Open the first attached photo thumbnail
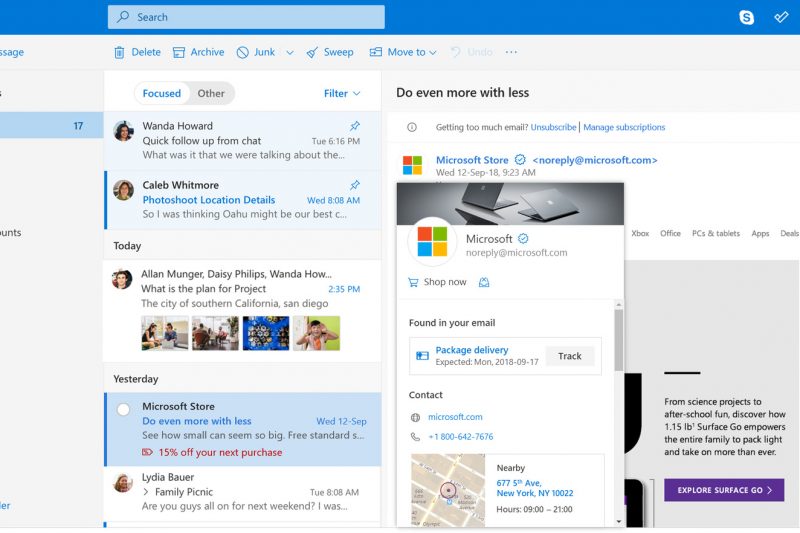Image resolution: width=800 pixels, height=533 pixels. pos(165,333)
